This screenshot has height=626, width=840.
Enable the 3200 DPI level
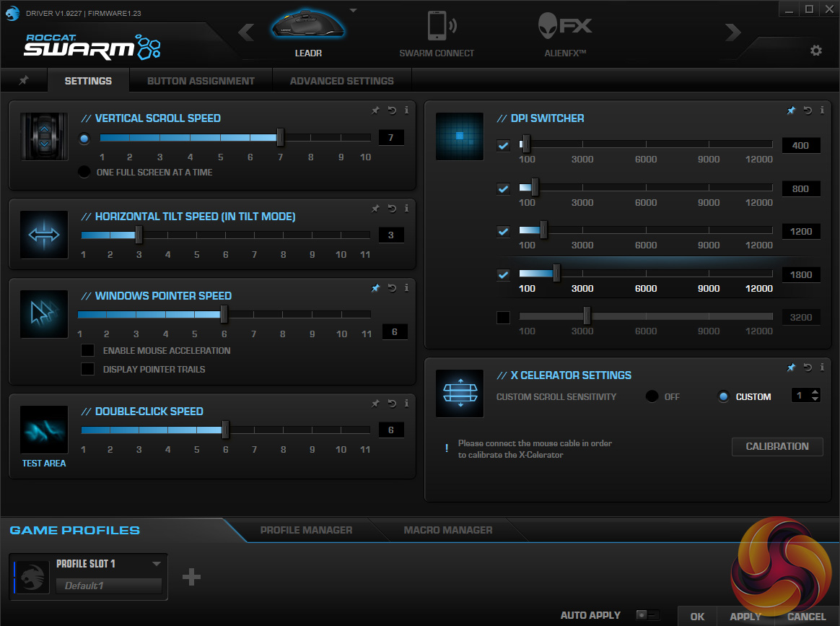(503, 317)
